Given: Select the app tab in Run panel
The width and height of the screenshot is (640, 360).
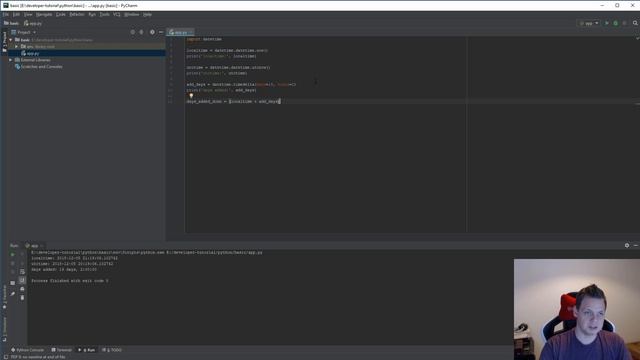Looking at the screenshot, I should (x=35, y=246).
